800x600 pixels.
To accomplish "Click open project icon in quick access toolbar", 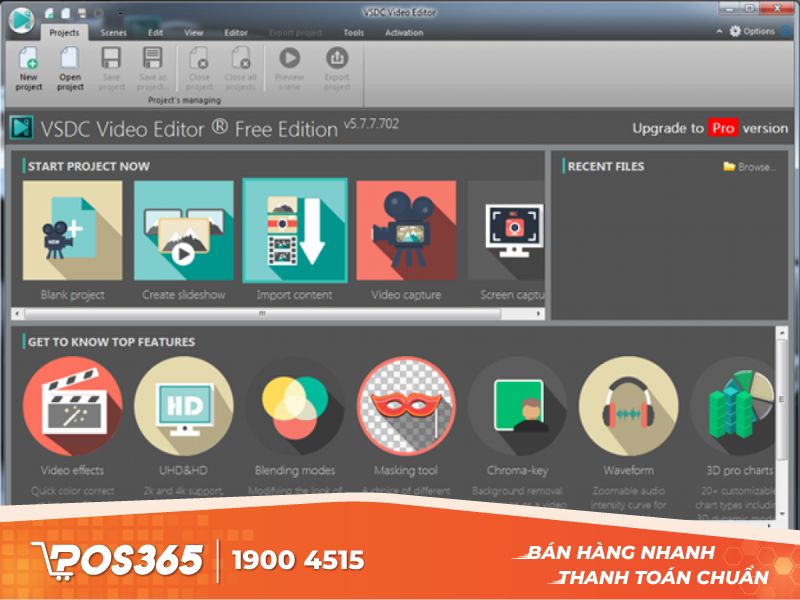I will click(x=65, y=13).
